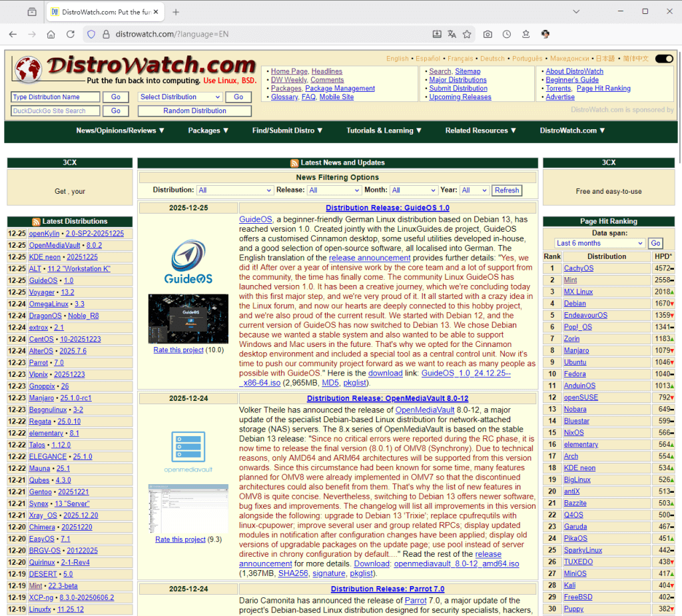Open the GuideOS desktop screenshot thumbnail
This screenshot has height=616, width=682.
[188, 319]
